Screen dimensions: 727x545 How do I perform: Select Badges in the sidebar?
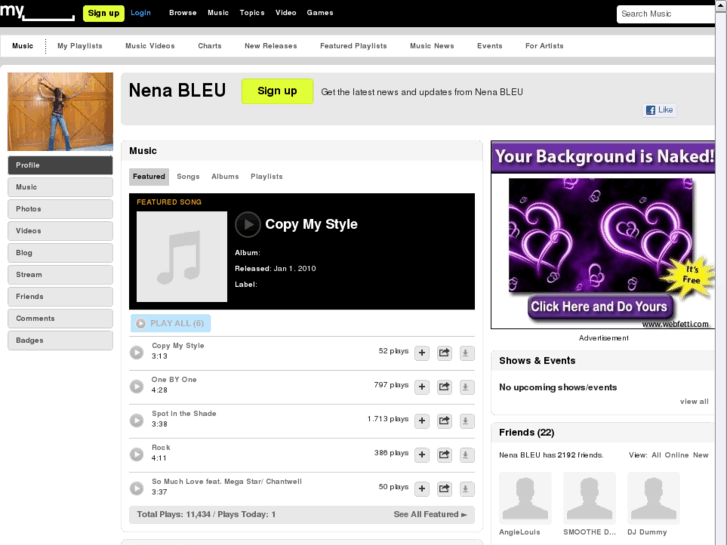click(60, 340)
